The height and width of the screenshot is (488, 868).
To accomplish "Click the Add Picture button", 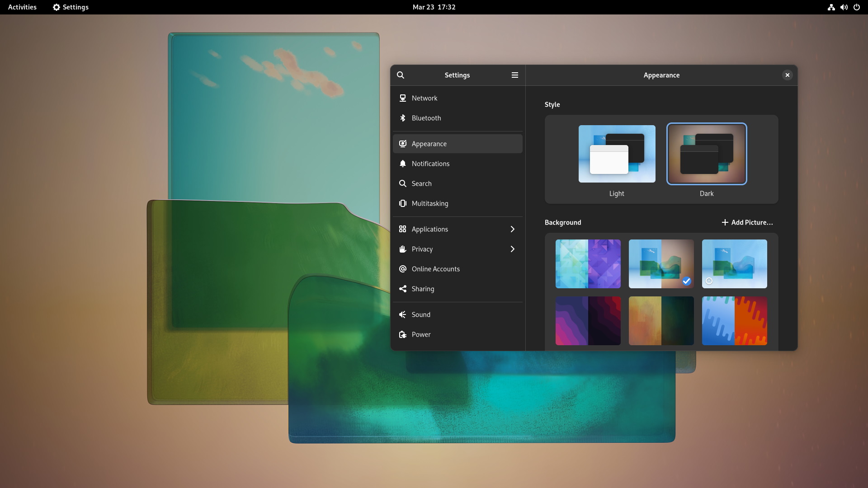I will pos(747,222).
